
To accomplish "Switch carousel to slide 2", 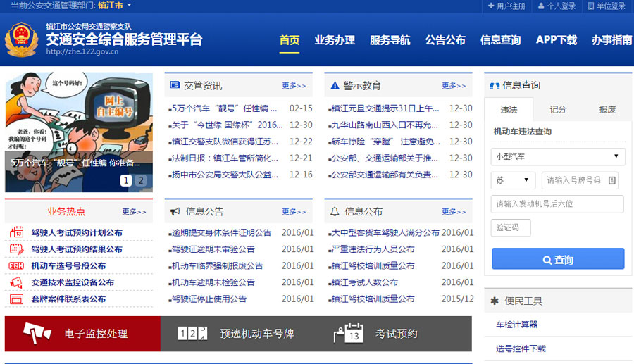I will pos(140,181).
